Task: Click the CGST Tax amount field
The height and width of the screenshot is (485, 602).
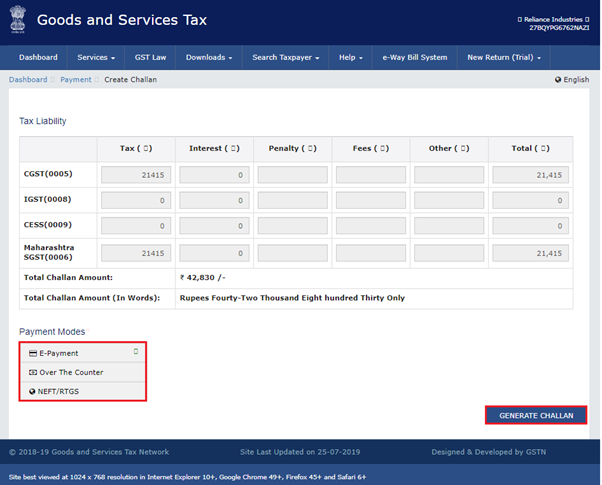Action: (x=135, y=174)
